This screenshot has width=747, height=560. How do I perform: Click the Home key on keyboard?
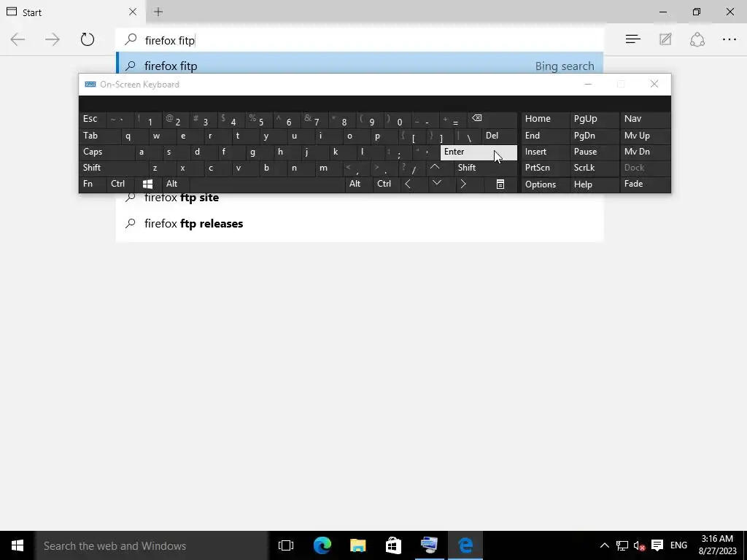coord(545,119)
